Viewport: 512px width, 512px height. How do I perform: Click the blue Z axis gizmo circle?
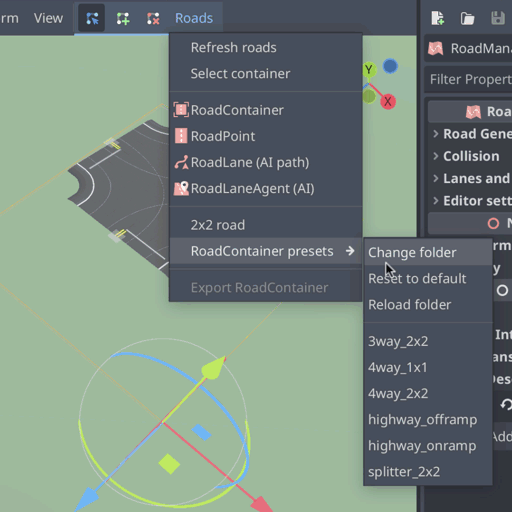(390, 66)
